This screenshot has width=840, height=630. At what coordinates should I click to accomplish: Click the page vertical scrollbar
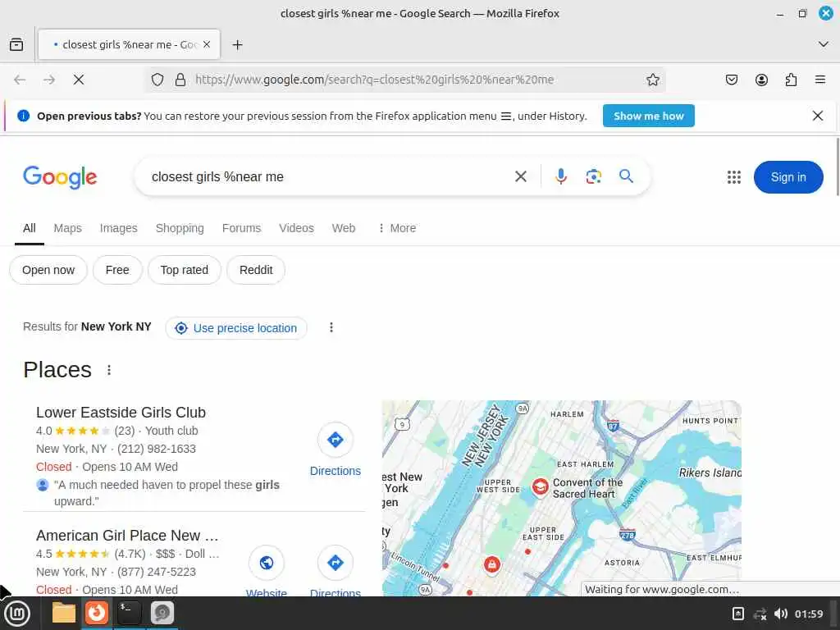click(838, 167)
